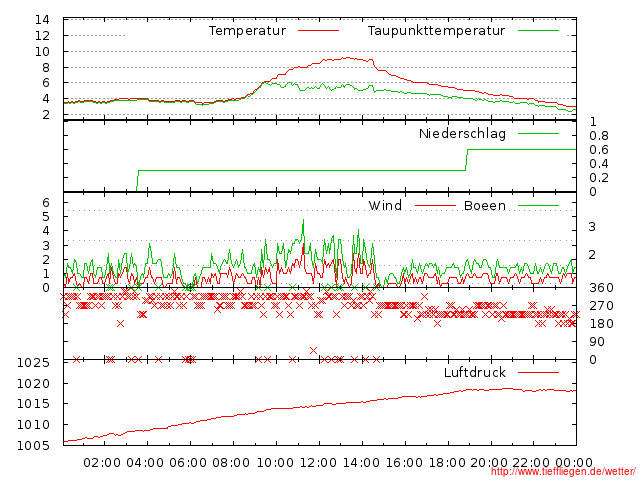Click the red Wind legend line
640x480 pixels.
click(435, 205)
